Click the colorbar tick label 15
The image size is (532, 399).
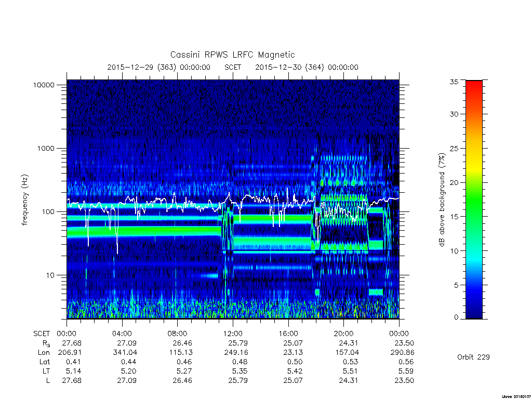click(x=454, y=217)
